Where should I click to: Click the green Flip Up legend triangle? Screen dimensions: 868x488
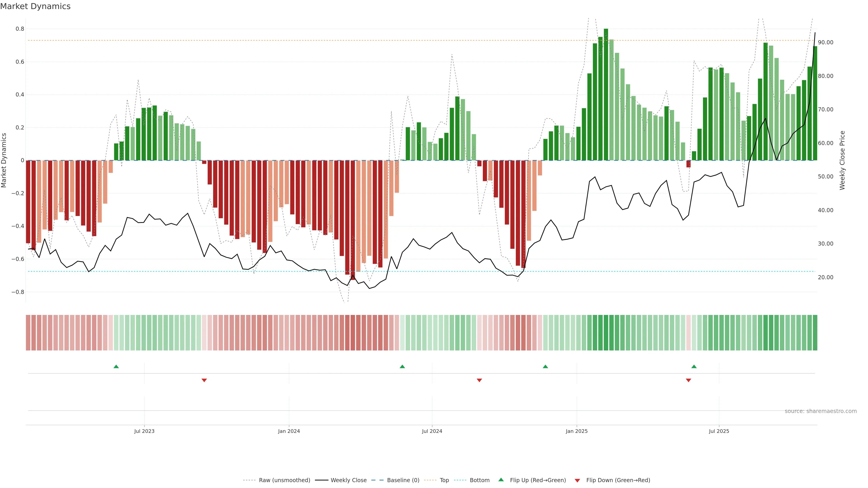501,480
